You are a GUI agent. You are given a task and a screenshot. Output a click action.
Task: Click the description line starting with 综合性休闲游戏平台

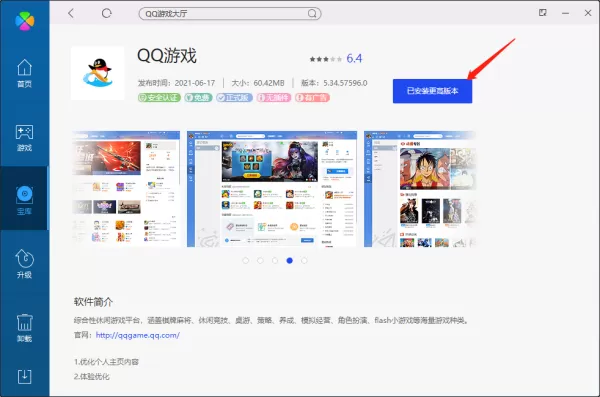(271, 320)
